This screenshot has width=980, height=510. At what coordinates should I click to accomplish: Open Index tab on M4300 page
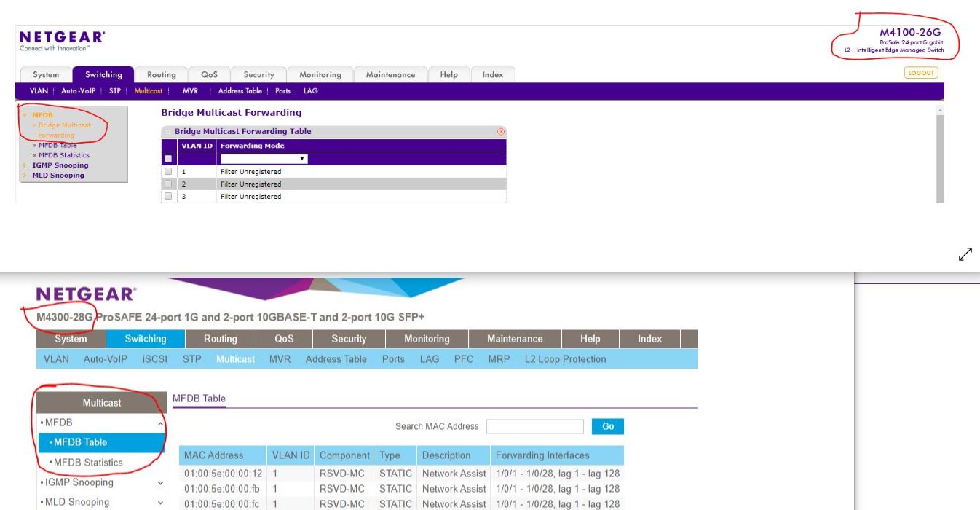(649, 339)
